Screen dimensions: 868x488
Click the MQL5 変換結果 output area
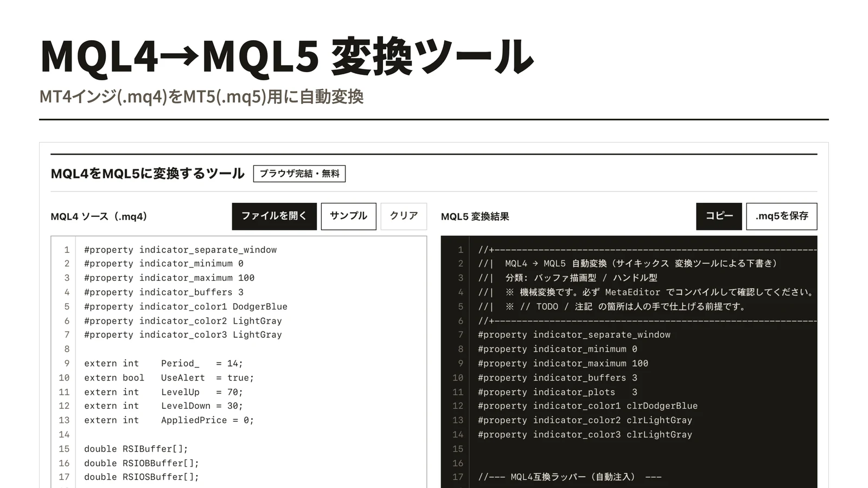coord(629,362)
